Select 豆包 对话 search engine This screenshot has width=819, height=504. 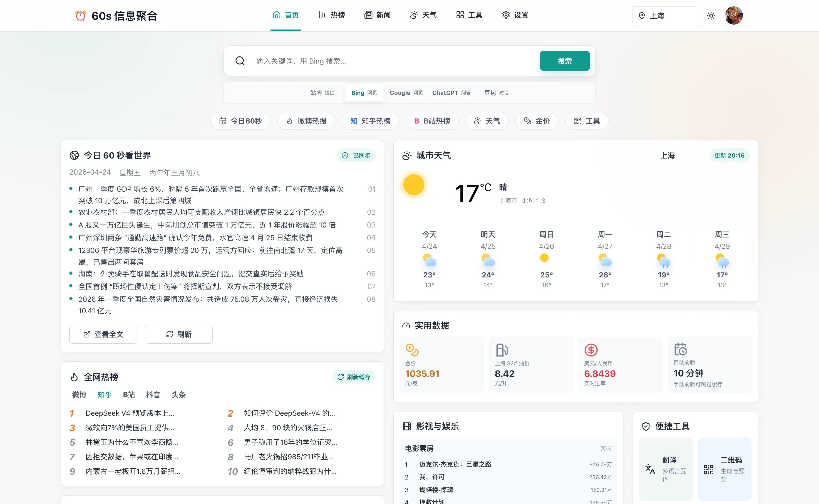[x=496, y=93]
